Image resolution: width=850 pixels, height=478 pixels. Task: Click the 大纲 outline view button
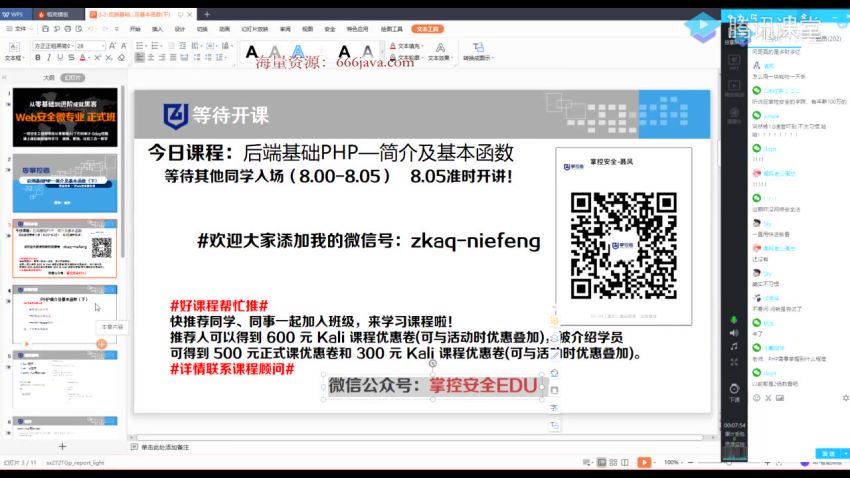(x=48, y=76)
